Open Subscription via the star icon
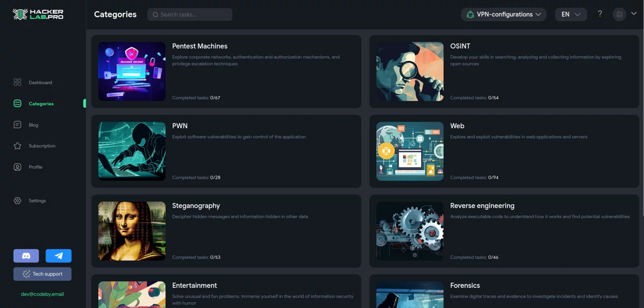The image size is (644, 308). coord(17,146)
